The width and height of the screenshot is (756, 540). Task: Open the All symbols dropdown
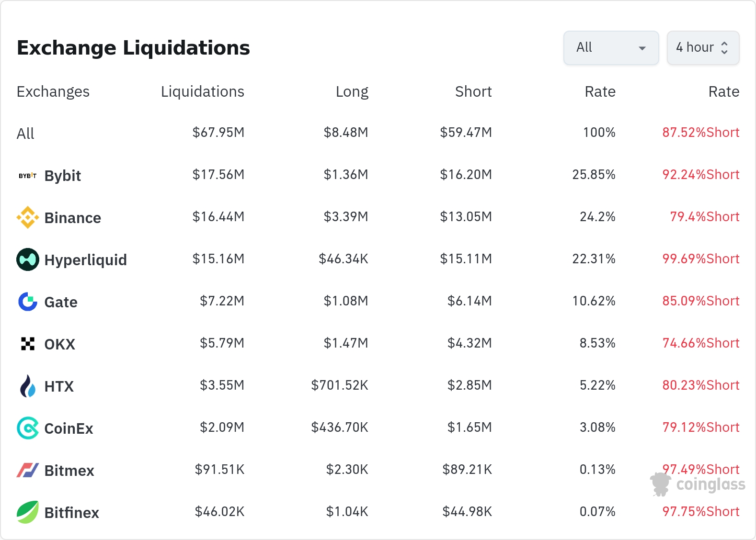pyautogui.click(x=610, y=47)
